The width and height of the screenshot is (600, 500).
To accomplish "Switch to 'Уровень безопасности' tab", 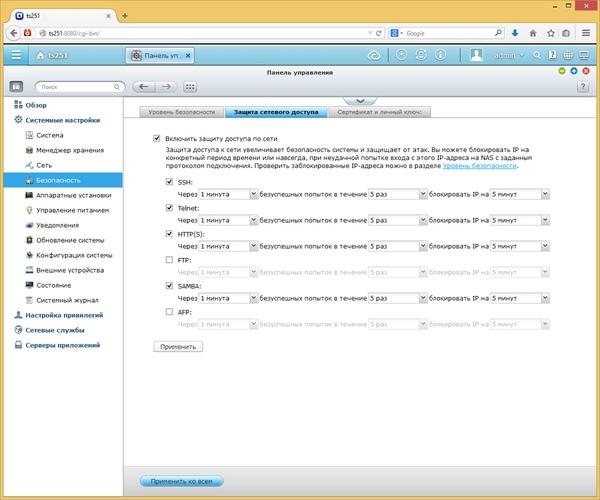I will point(181,112).
